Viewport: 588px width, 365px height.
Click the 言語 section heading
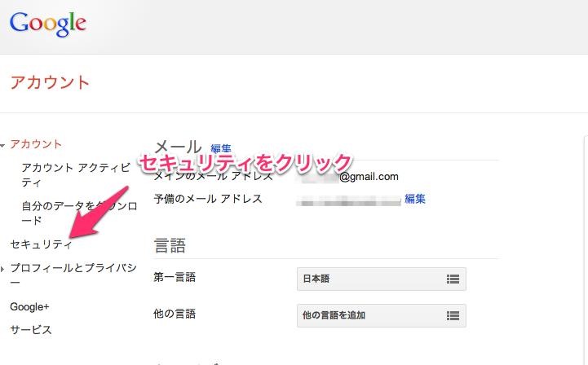point(170,246)
